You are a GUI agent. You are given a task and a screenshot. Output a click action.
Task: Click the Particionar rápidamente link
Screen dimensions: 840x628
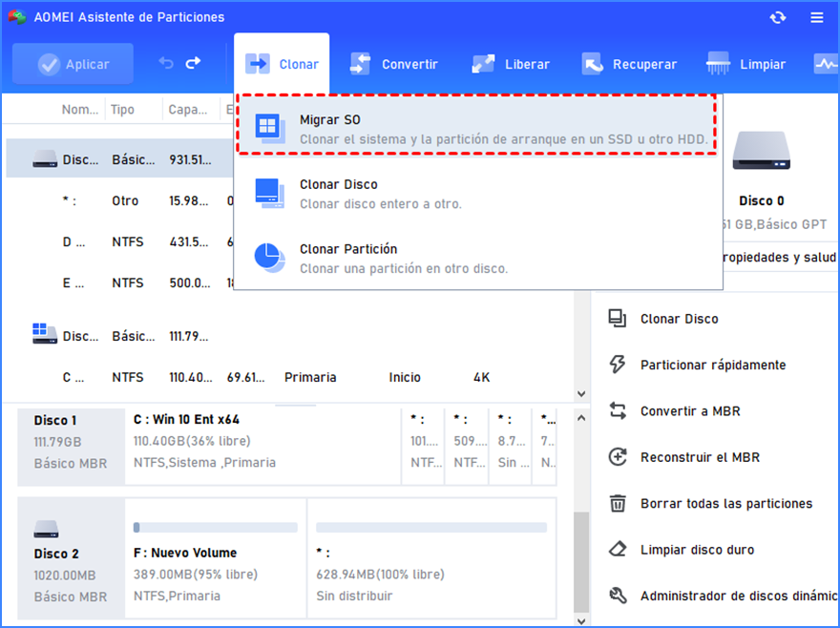(713, 365)
